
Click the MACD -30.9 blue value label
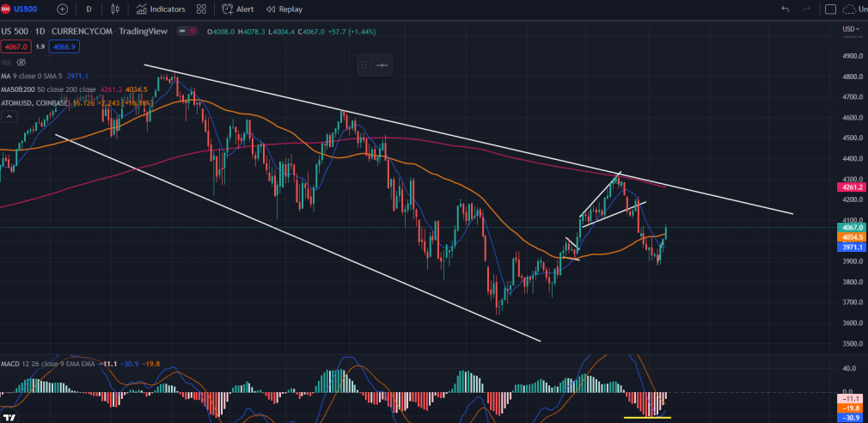851,418
